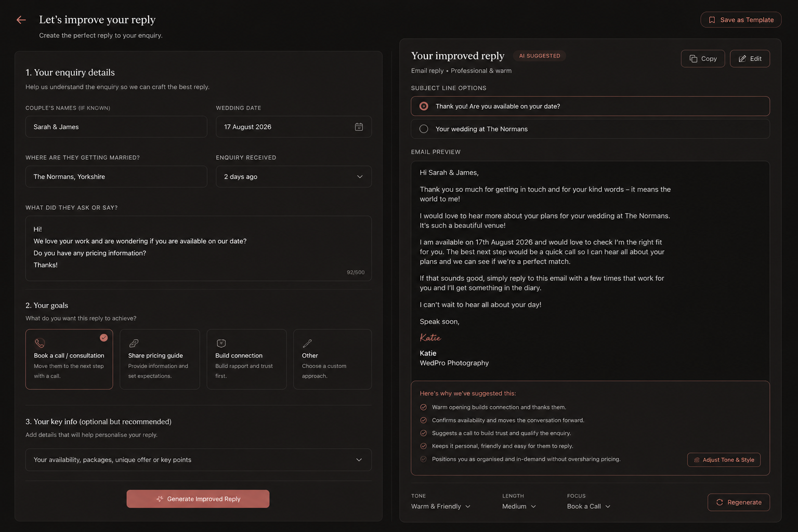Click the Build connection heart icon

221,343
